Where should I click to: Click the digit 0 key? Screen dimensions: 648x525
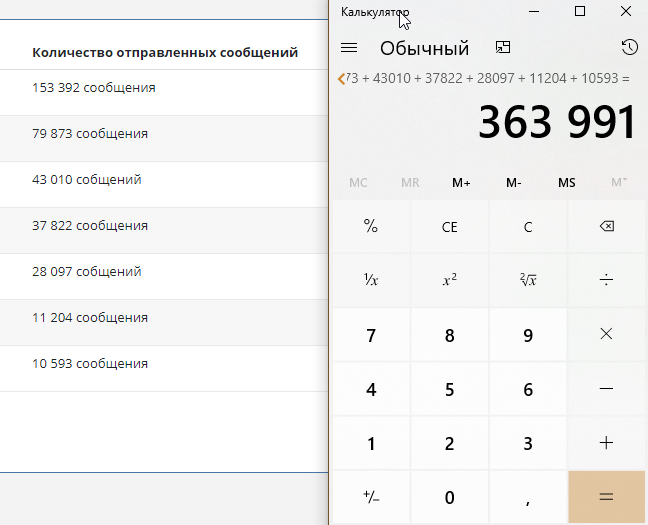pos(450,497)
